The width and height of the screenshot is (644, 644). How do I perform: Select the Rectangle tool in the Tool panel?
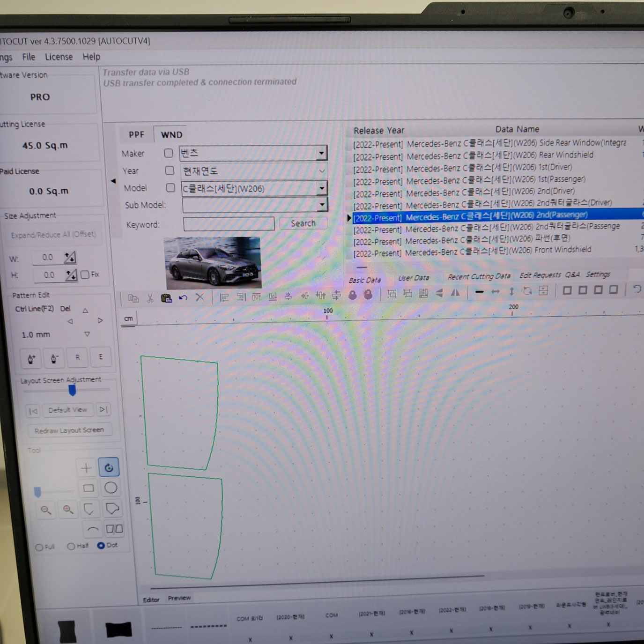(x=88, y=487)
